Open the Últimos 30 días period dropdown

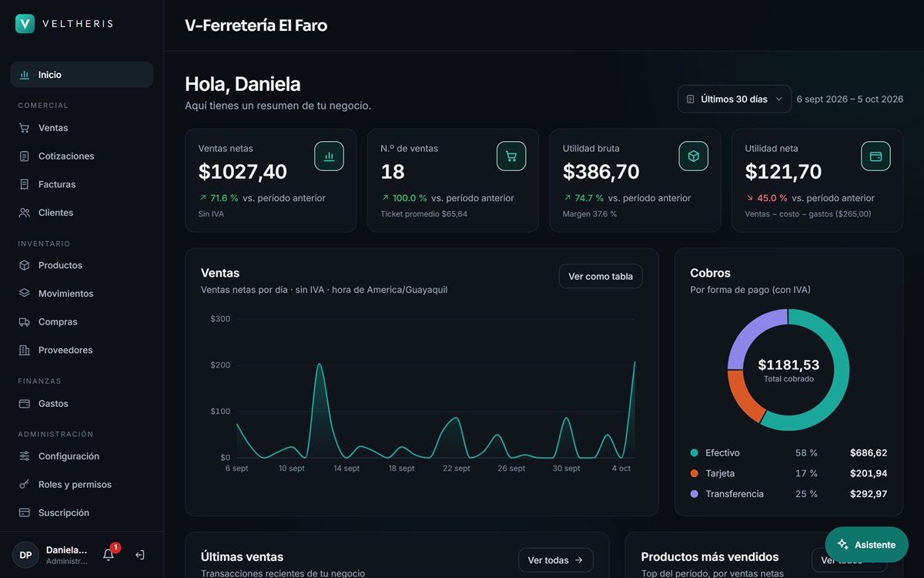pos(735,99)
